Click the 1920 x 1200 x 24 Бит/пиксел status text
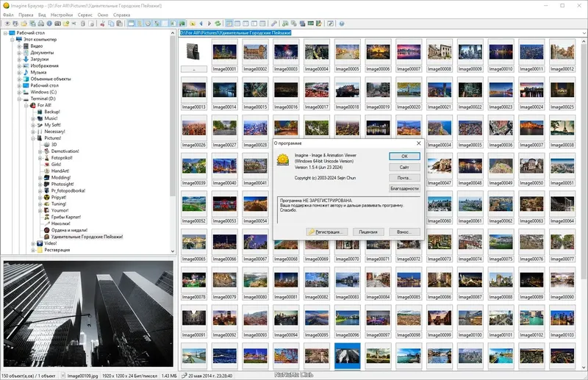 click(x=129, y=376)
